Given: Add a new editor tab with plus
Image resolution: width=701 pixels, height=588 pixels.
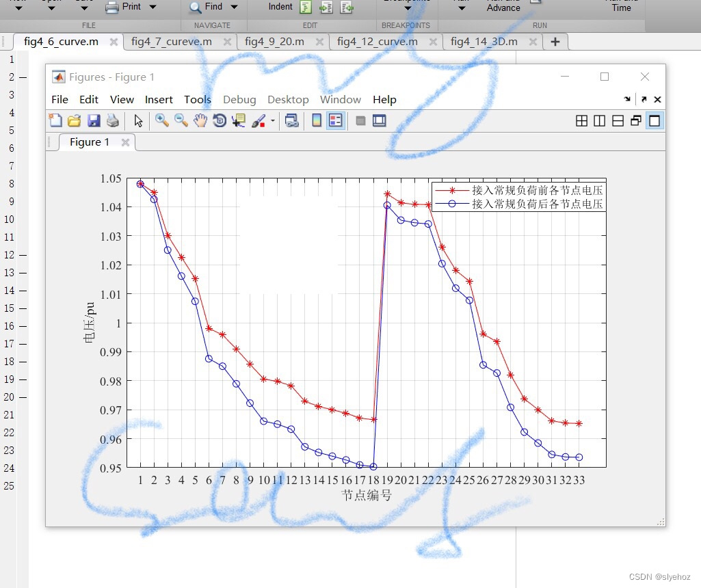Looking at the screenshot, I should point(555,42).
